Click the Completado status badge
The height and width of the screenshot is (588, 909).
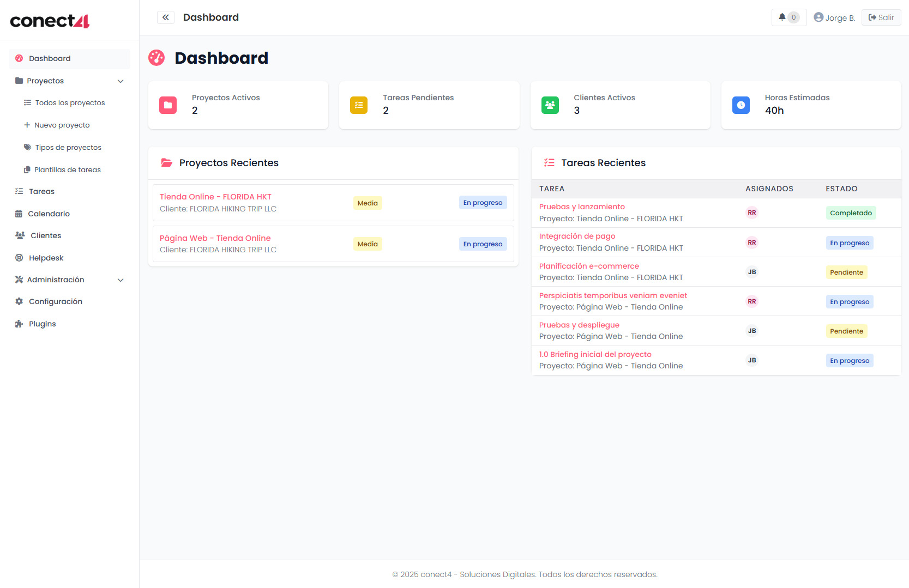(851, 213)
